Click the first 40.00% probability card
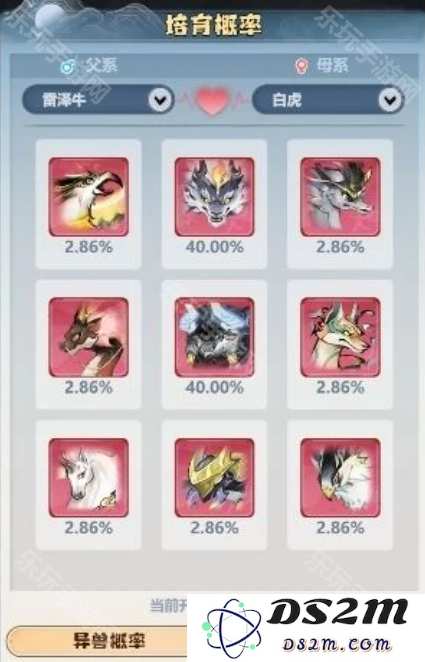The image size is (425, 662). coord(214,204)
